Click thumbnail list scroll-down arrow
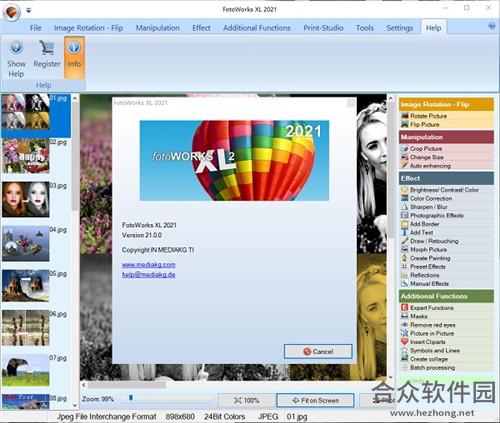 (75, 405)
